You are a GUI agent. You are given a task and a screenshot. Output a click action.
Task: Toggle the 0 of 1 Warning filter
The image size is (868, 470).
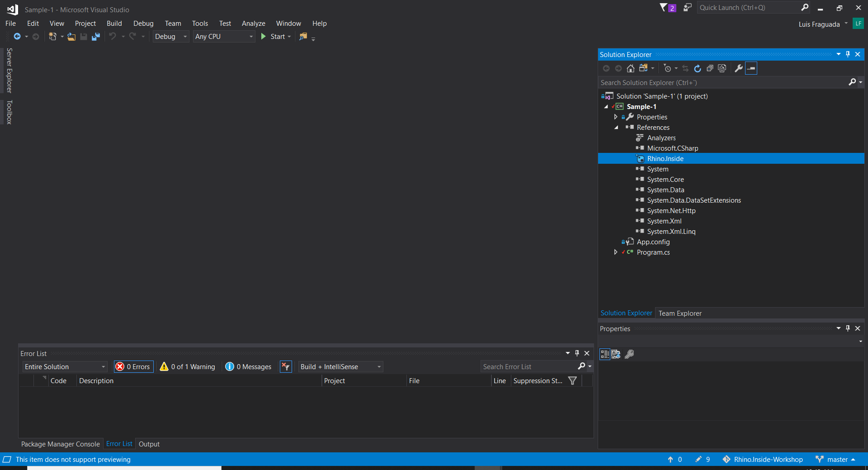188,366
